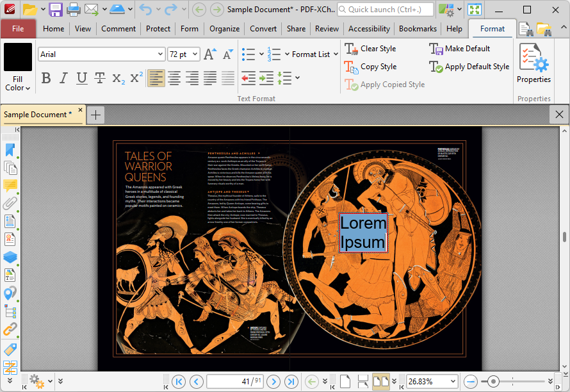Expand the bullet list style dropdown

[x=261, y=54]
